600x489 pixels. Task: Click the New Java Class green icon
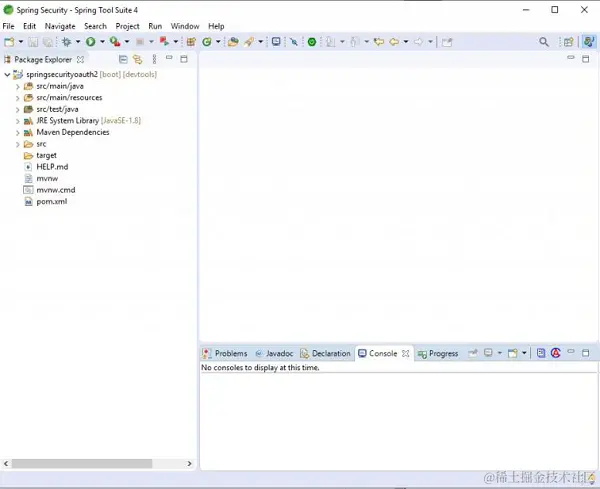click(207, 42)
